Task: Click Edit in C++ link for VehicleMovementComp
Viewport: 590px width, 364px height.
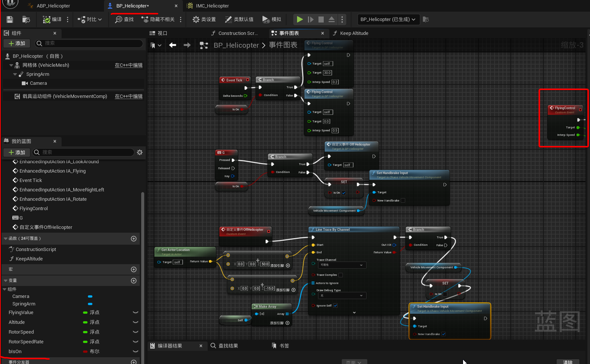Action: tap(128, 96)
